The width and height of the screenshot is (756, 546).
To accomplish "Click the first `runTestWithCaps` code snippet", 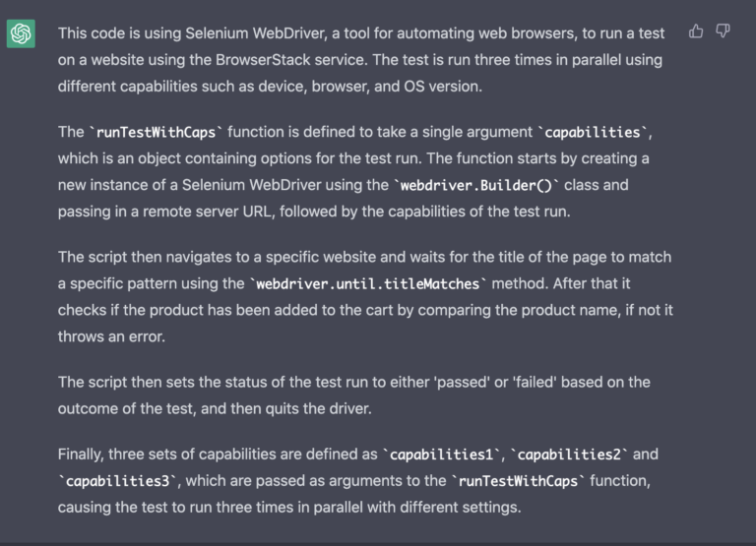I will [156, 132].
